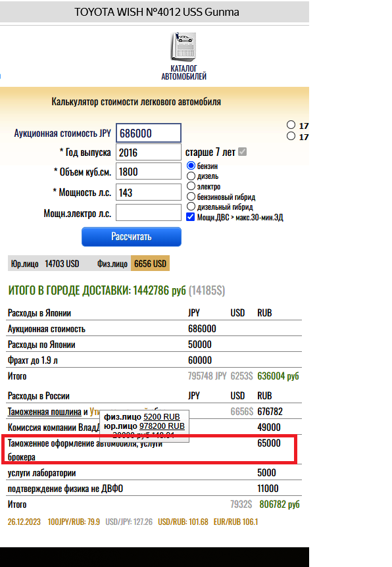Click the company commission value 49000
This screenshot has width=392, height=567.
(269, 428)
